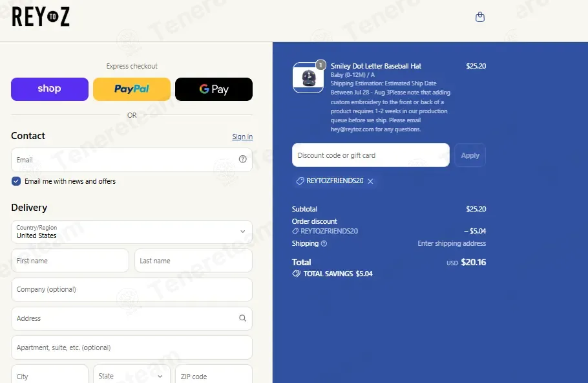Focus the Email input field
The width and height of the screenshot is (588, 383).
point(132,160)
